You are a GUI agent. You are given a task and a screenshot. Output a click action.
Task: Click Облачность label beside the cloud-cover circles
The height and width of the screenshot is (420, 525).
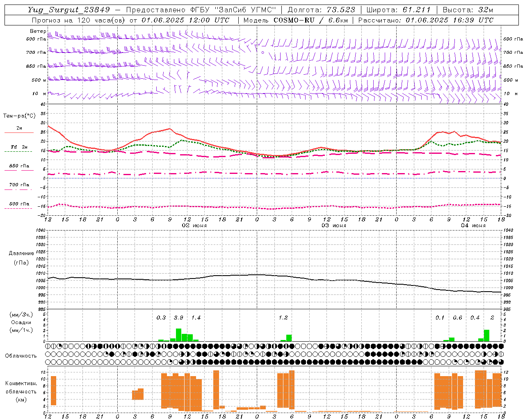coord(21,356)
